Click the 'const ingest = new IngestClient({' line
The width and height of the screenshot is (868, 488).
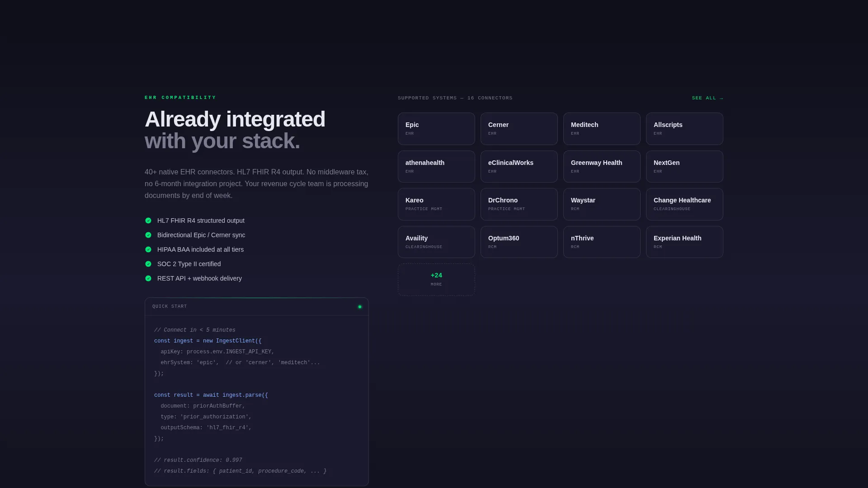coord(208,341)
